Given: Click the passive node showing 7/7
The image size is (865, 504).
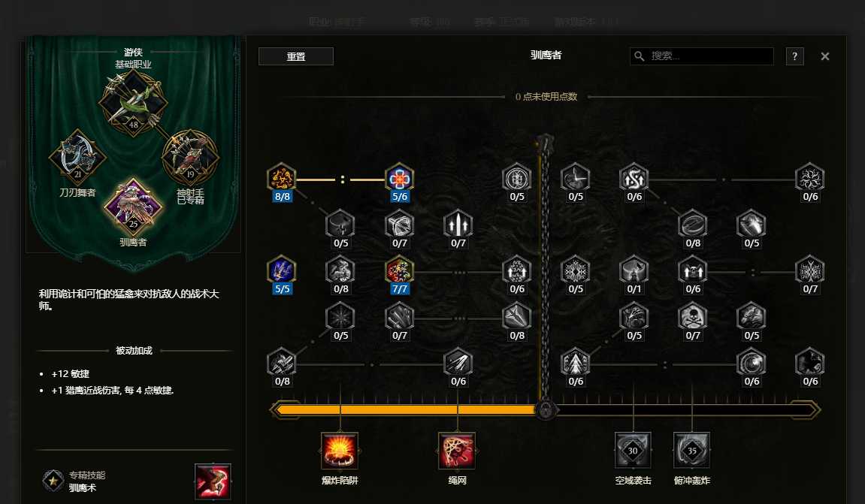Looking at the screenshot, I should pos(399,270).
